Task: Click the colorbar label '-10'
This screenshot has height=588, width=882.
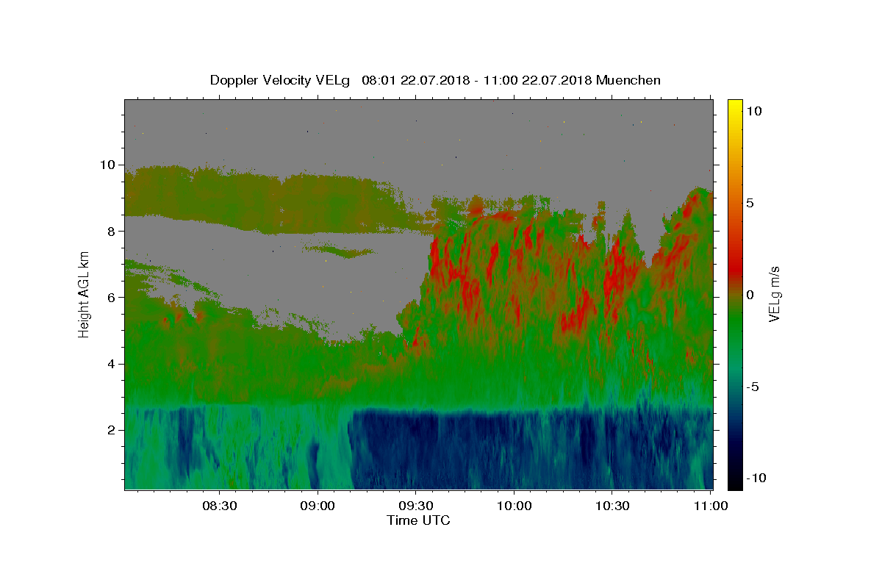Action: [x=757, y=478]
